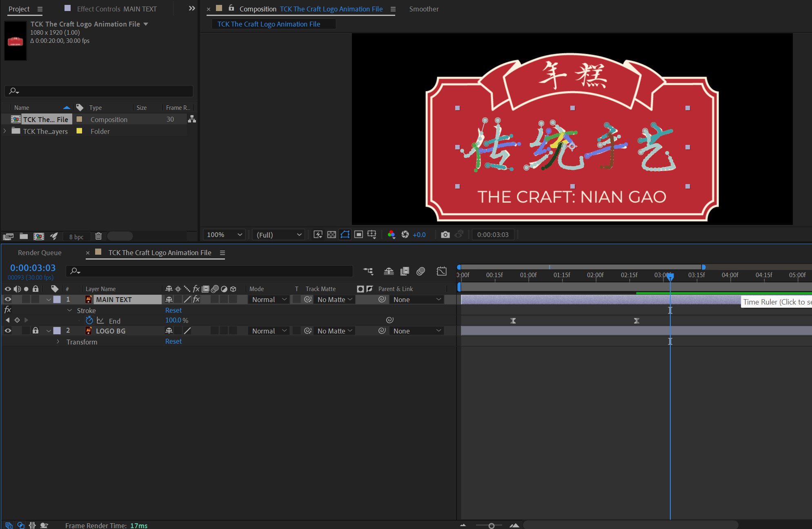812x529 pixels.
Task: Unlock the LOGO BG layer
Action: tap(36, 331)
